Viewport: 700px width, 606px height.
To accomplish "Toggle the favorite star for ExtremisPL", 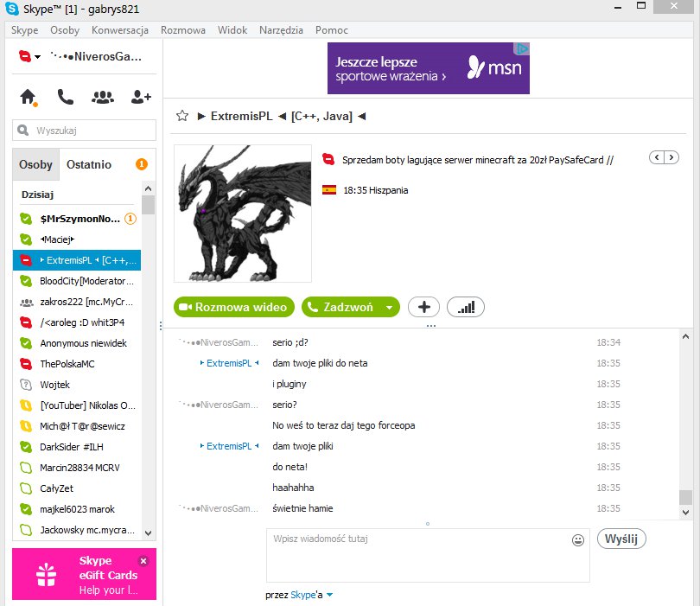I will pyautogui.click(x=182, y=116).
